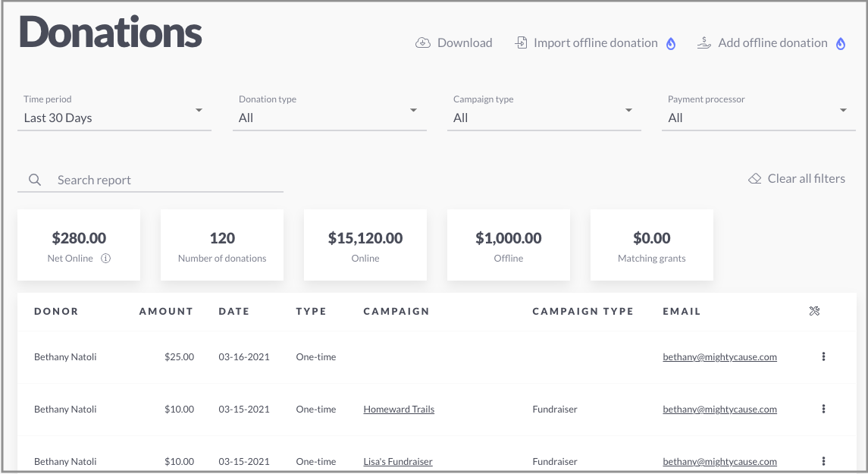The height and width of the screenshot is (474, 868).
Task: Open options menu for $25.00 donation row
Action: pos(823,356)
